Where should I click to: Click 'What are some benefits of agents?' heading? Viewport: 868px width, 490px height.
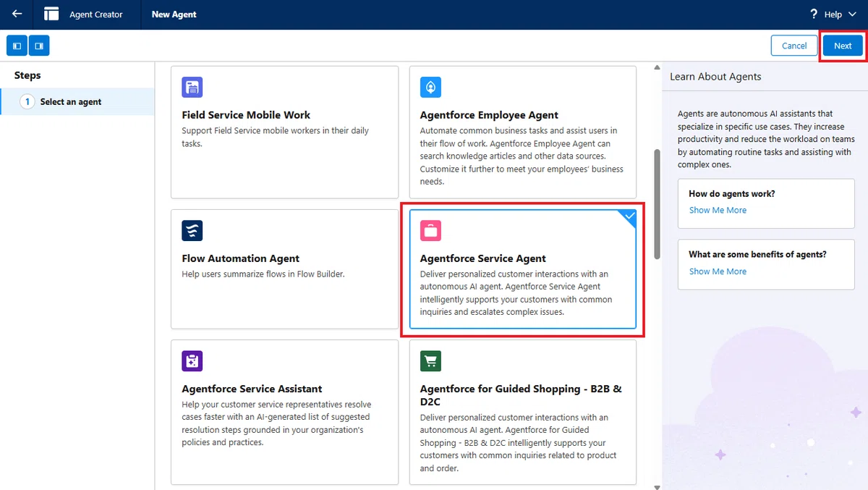[757, 255]
